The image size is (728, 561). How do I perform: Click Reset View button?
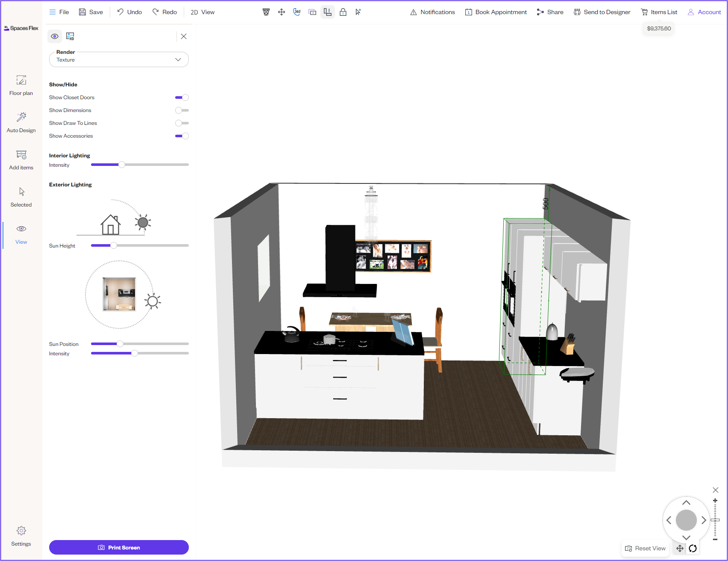pyautogui.click(x=645, y=548)
